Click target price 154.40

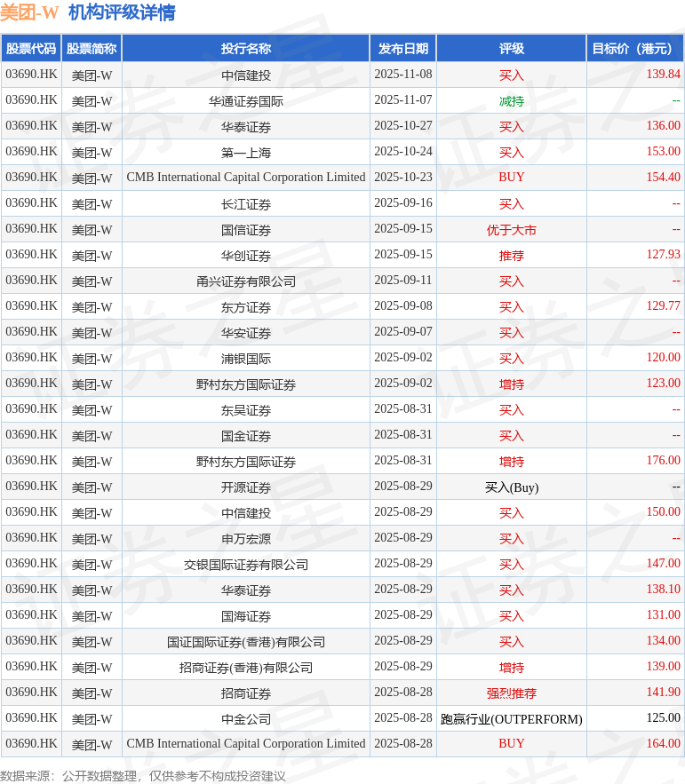coord(663,177)
